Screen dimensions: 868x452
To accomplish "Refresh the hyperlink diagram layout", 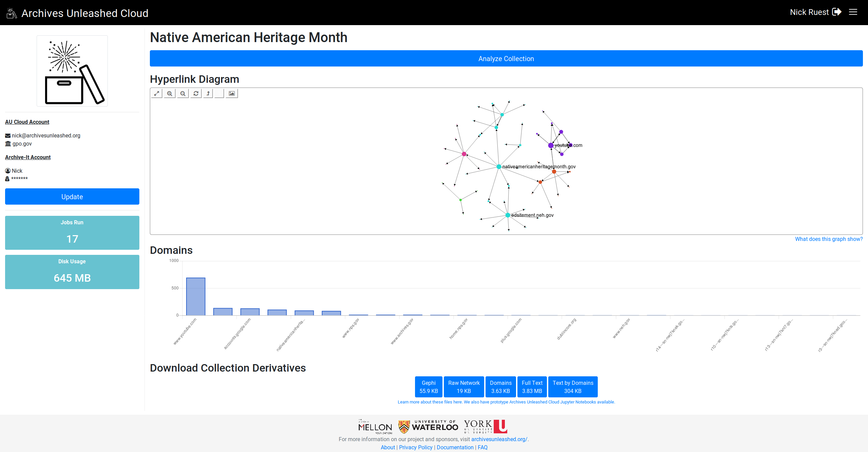I will (196, 93).
